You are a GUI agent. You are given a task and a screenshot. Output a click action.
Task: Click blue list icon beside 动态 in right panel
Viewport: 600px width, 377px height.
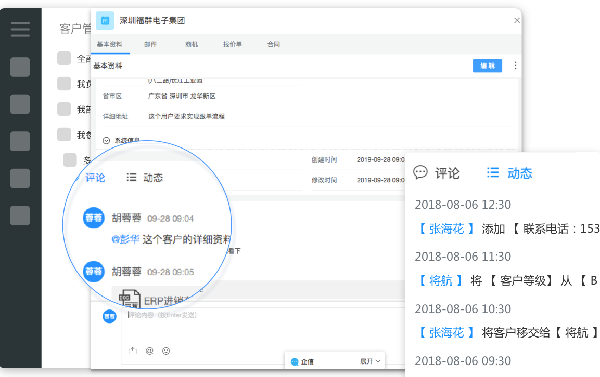493,173
